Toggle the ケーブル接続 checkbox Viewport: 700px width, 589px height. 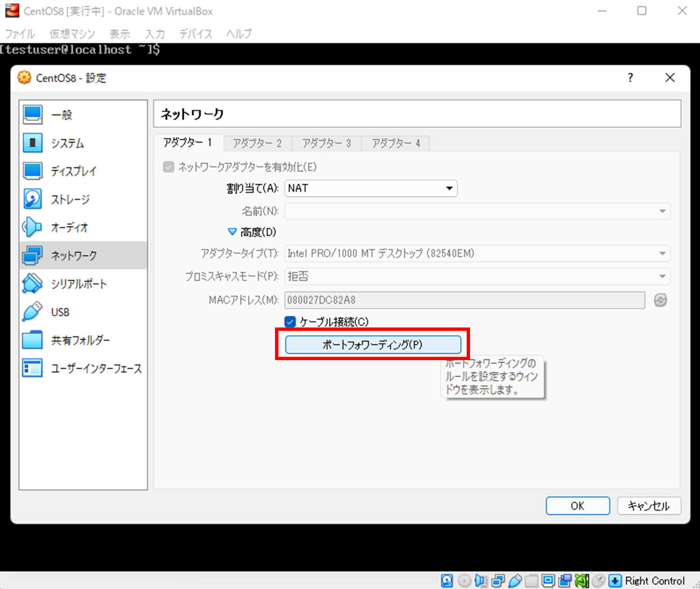[x=290, y=322]
